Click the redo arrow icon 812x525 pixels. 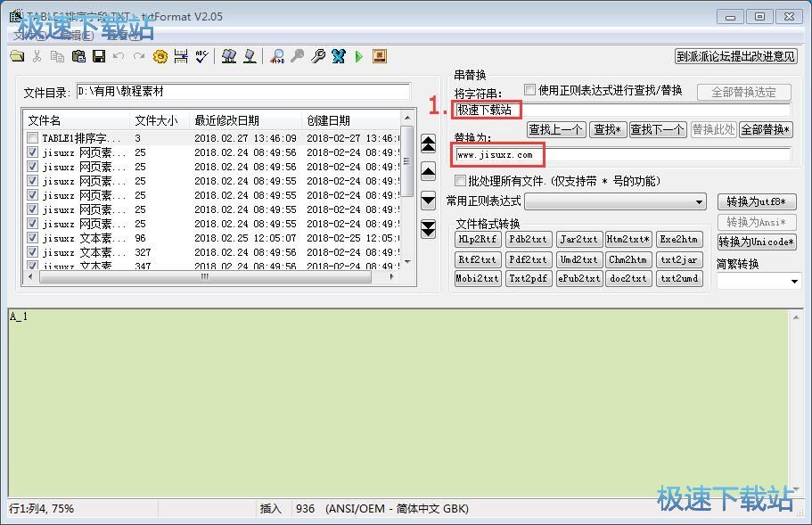[x=139, y=56]
